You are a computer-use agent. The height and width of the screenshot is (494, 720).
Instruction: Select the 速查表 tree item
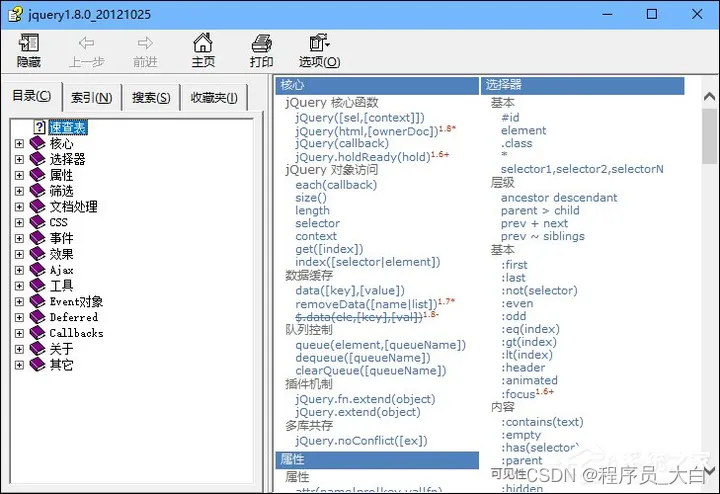tap(68, 127)
